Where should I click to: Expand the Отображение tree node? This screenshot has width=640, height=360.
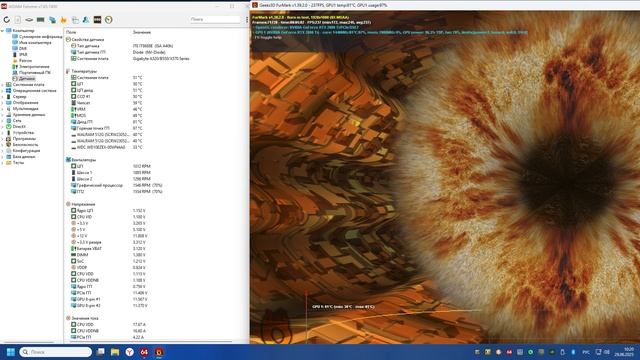(2, 103)
